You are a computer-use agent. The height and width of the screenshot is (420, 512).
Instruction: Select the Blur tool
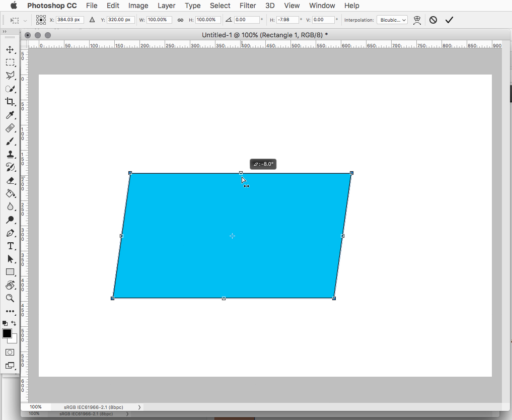10,206
